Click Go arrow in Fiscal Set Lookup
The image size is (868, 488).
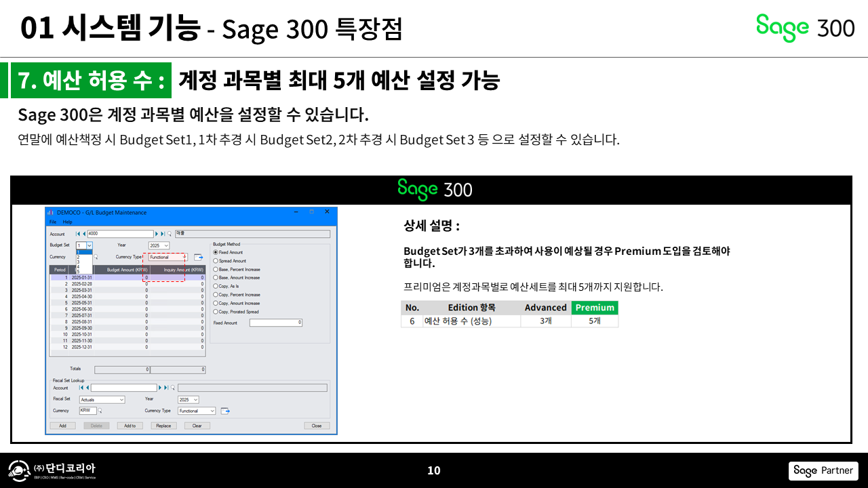click(x=226, y=411)
